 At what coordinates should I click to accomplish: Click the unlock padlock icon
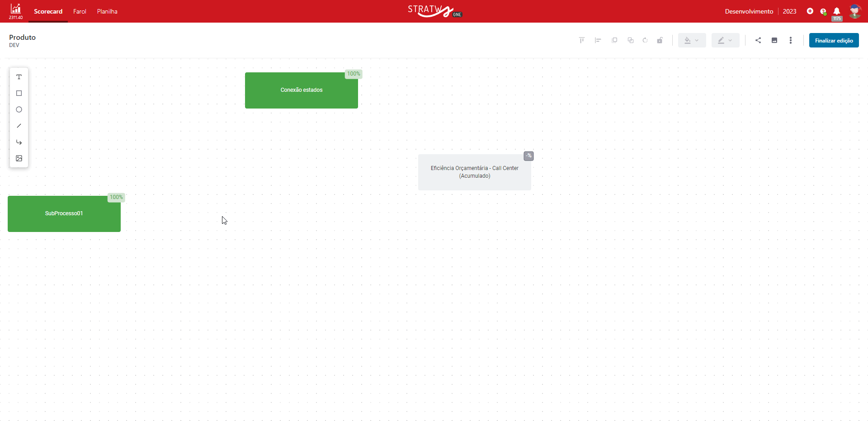[660, 40]
